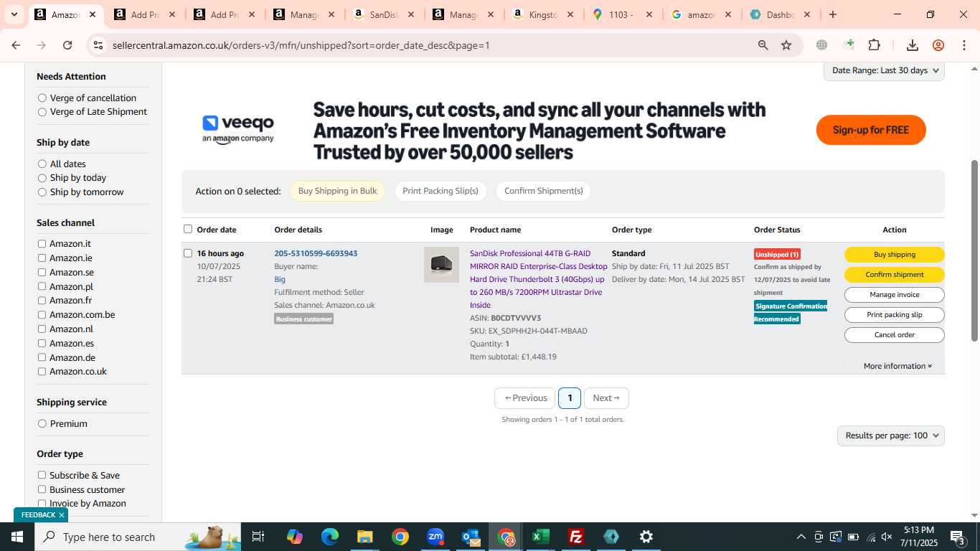980x551 pixels.
Task: Open Results per page dropdown
Action: (890, 435)
